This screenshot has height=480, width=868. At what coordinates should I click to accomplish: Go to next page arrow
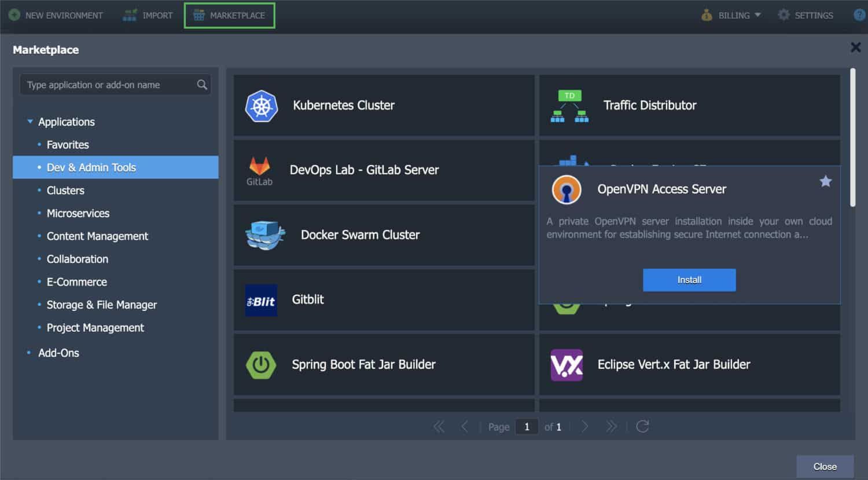585,427
